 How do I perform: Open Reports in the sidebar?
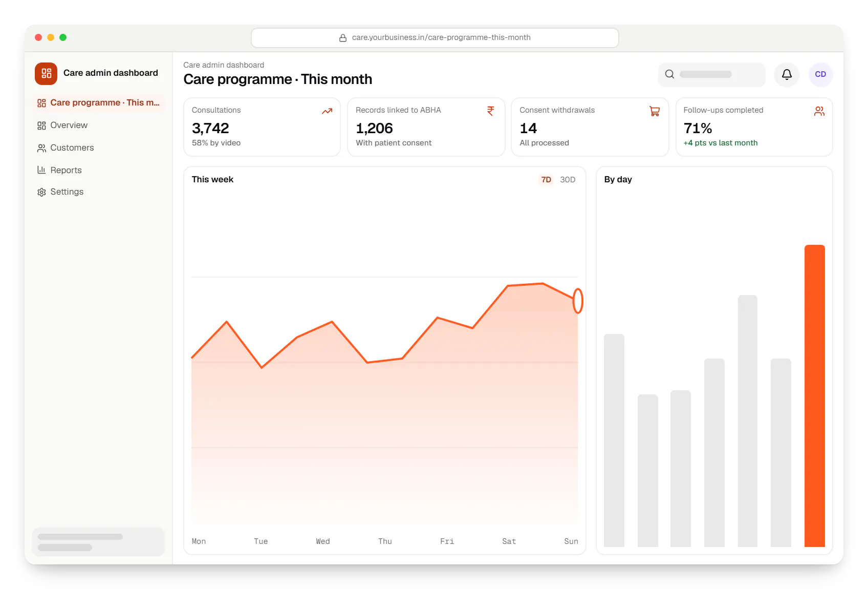98,170
